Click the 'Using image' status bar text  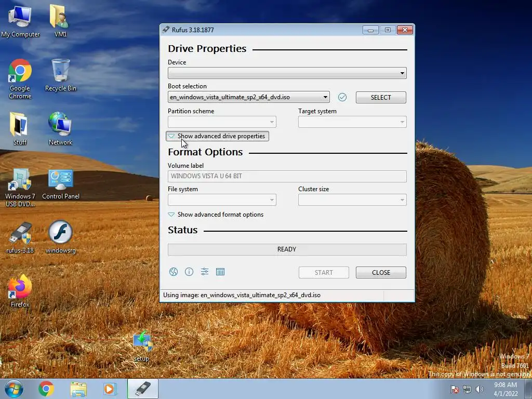(242, 295)
